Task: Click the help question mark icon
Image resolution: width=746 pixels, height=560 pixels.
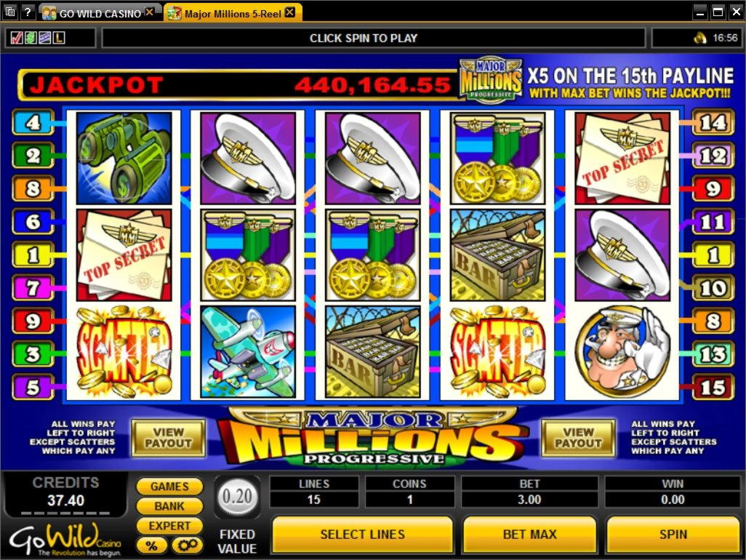Action: point(28,12)
